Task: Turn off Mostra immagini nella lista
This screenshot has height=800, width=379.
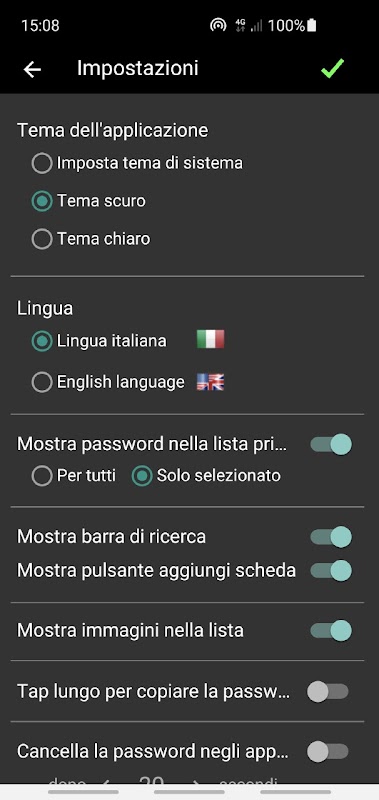Action: tap(331, 631)
